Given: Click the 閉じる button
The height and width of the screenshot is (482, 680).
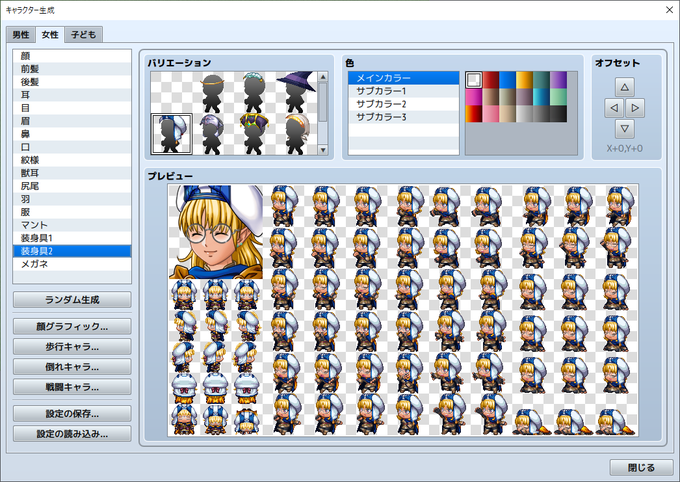Looking at the screenshot, I should point(641,467).
